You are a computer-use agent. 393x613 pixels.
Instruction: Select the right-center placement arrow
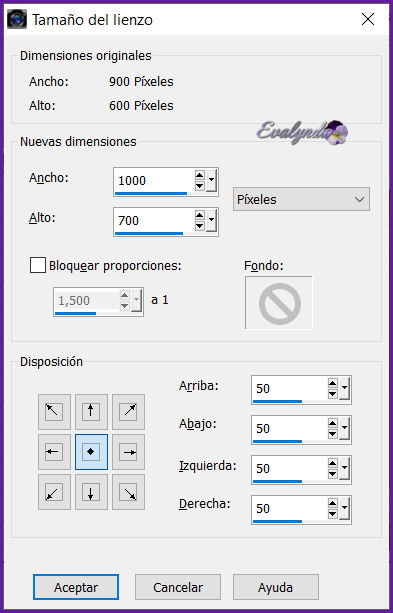[128, 452]
